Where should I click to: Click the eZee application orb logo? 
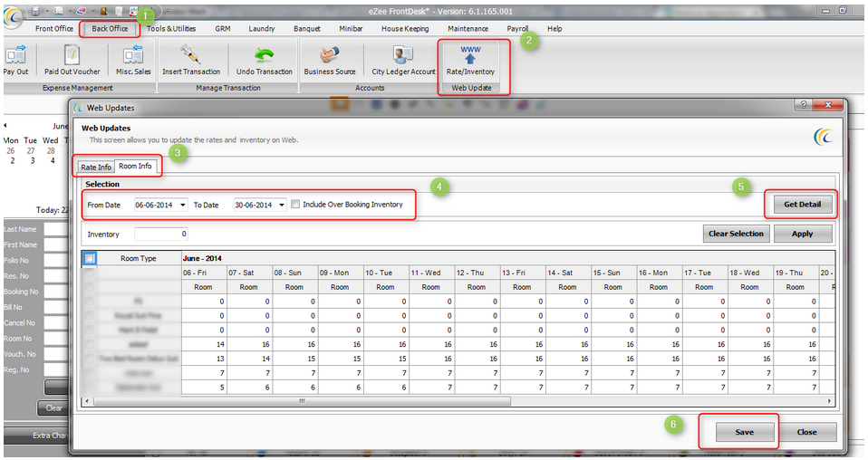pyautogui.click(x=14, y=16)
